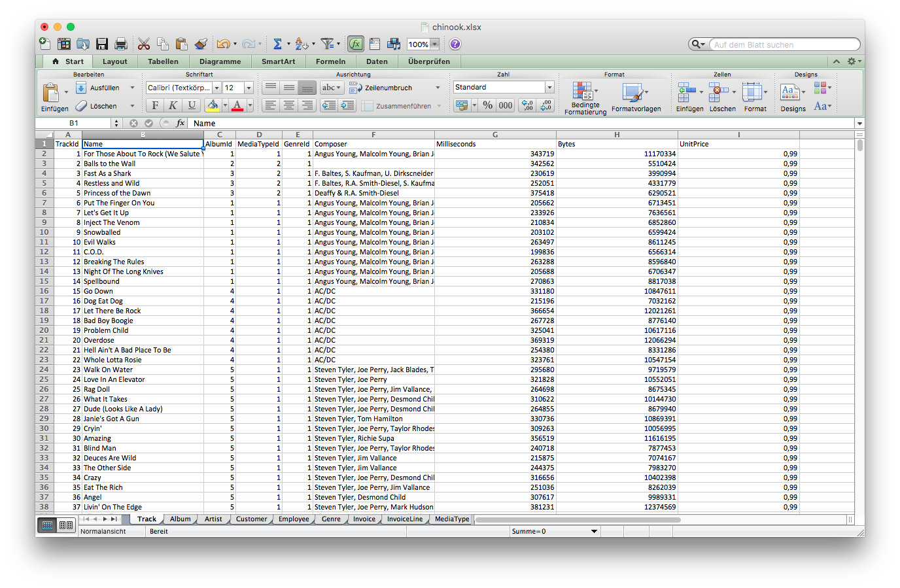Viewport: 900px width, 588px height.
Task: Click the AutoSum Σ icon
Action: [277, 44]
